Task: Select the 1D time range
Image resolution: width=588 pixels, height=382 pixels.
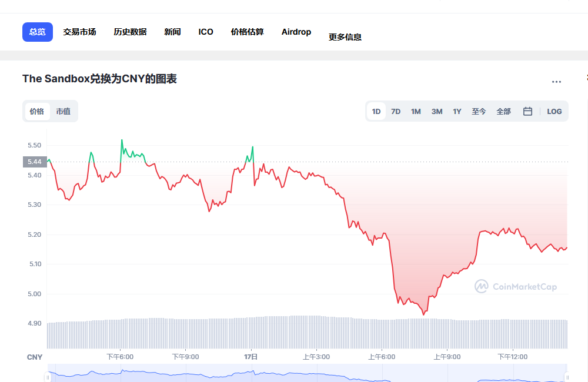Action: (376, 111)
